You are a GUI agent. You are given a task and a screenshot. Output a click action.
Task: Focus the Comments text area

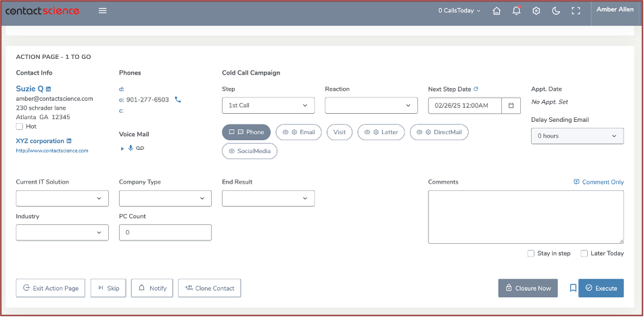point(526,217)
